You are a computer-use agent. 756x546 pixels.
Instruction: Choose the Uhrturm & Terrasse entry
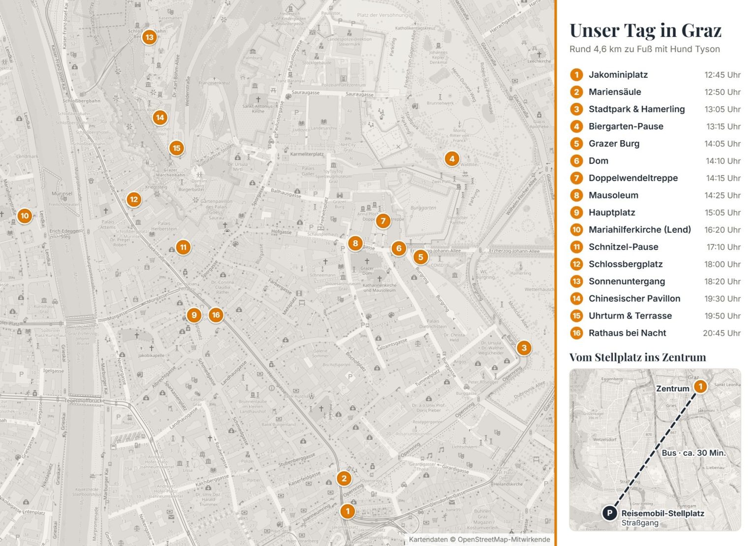(655, 316)
